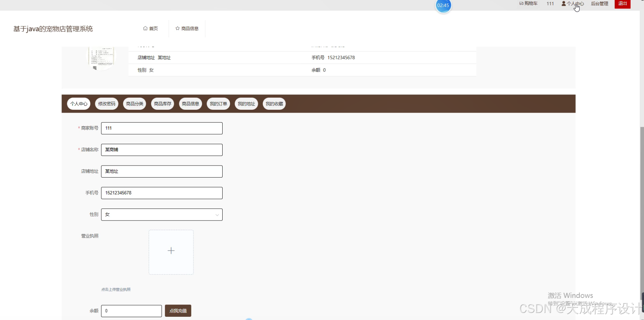Open the 商品库存 tab
The height and width of the screenshot is (320, 644).
(x=162, y=104)
